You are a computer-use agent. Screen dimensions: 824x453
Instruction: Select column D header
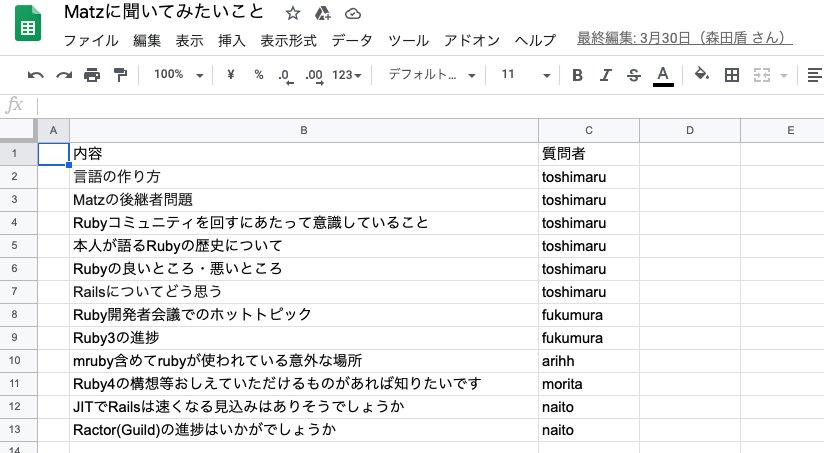click(689, 130)
